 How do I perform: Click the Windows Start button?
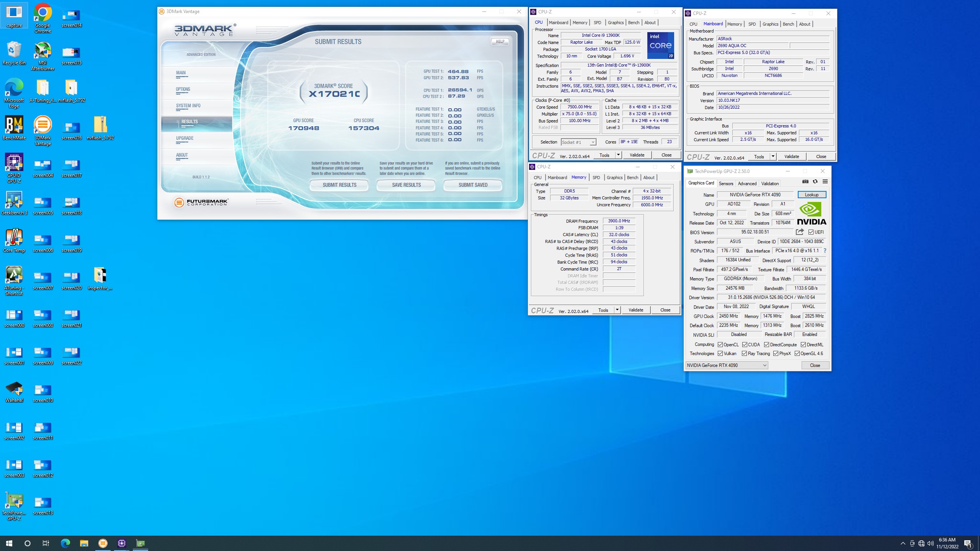[9, 543]
